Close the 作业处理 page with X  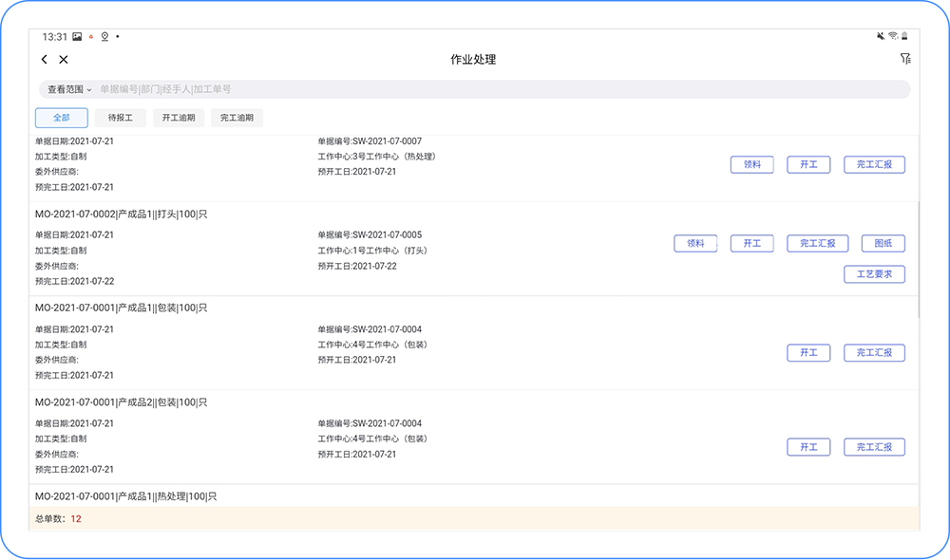click(64, 60)
